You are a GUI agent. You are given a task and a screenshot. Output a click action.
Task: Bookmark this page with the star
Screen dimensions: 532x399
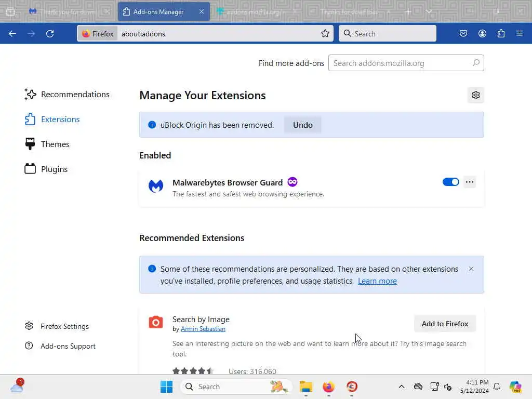pos(325,33)
